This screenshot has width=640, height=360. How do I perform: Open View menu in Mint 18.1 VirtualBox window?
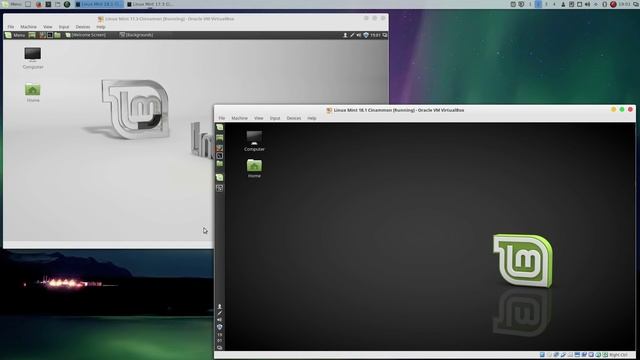(259, 118)
